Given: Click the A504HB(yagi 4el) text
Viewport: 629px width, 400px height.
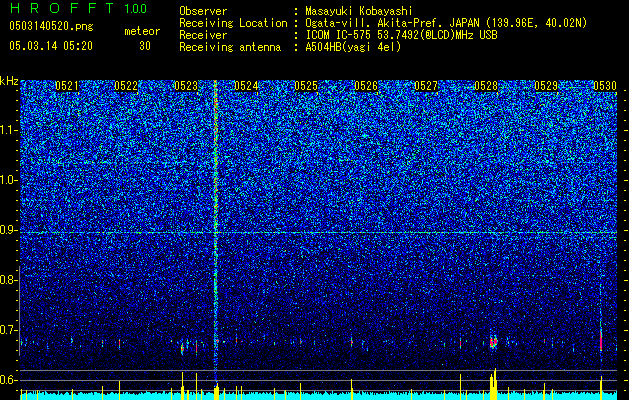Looking at the screenshot, I should pyautogui.click(x=353, y=47).
